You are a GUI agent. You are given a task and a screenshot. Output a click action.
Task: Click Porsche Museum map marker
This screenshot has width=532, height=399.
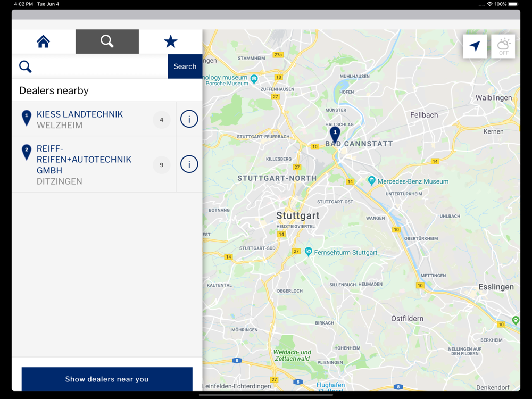click(254, 79)
